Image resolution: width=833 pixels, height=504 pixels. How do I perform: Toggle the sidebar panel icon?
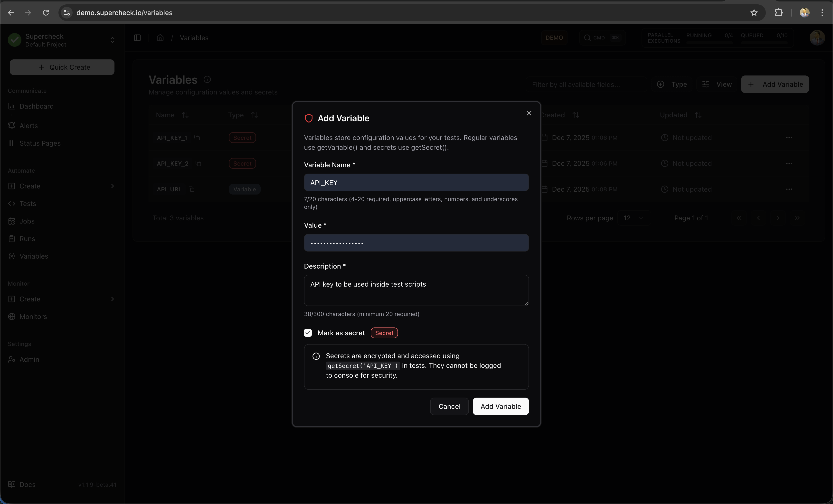click(x=137, y=38)
